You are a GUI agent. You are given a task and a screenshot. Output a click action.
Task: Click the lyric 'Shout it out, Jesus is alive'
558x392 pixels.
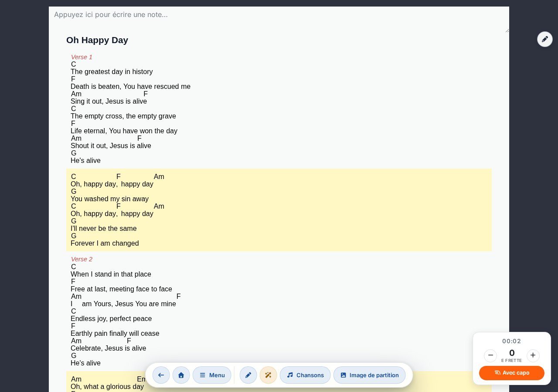coord(111,146)
